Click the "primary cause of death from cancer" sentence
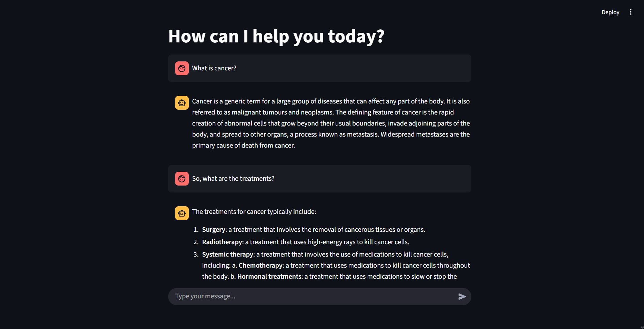 pos(243,146)
